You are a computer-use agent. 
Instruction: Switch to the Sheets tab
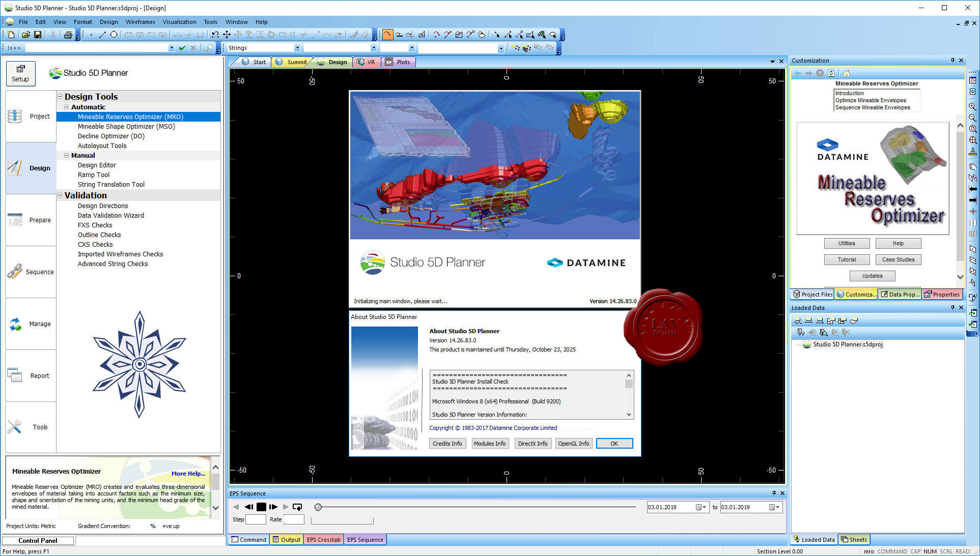point(854,540)
